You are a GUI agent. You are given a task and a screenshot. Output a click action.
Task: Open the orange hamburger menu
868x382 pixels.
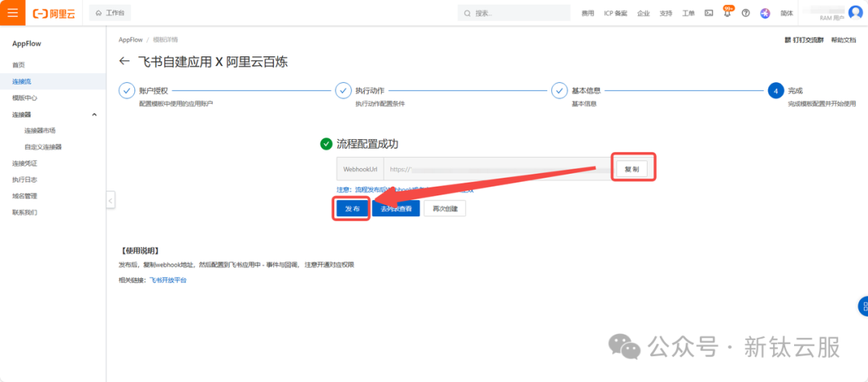tap(12, 13)
